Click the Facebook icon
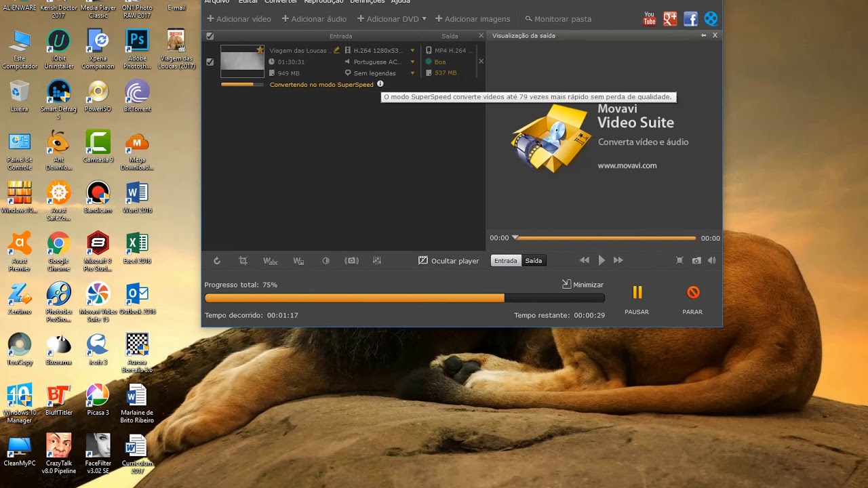Viewport: 868px width, 488px height. click(690, 19)
